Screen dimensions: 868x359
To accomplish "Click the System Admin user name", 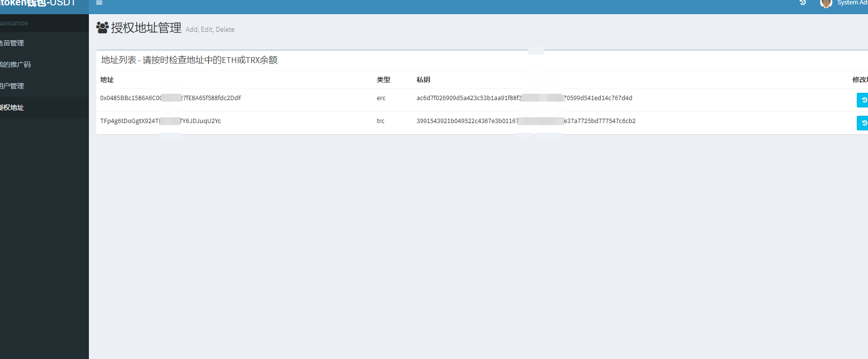I will (x=852, y=3).
